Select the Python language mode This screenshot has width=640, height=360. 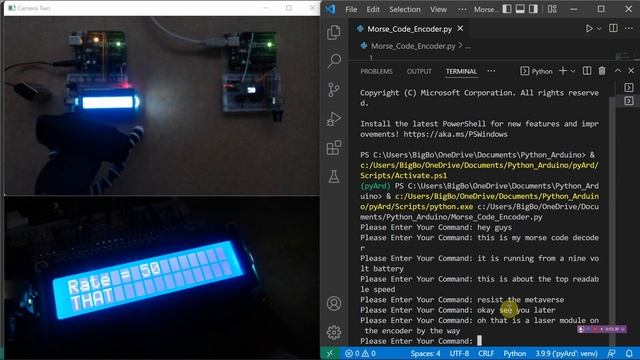pyautogui.click(x=514, y=353)
